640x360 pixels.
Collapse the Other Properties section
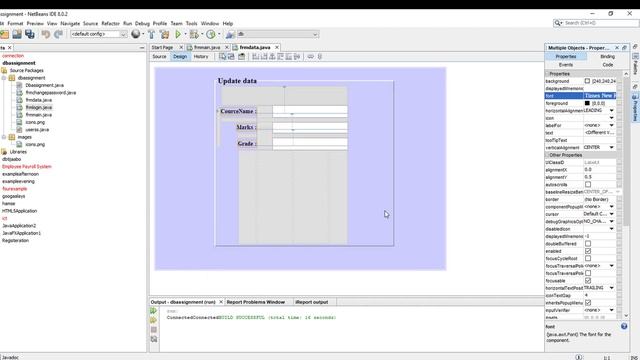[547, 155]
